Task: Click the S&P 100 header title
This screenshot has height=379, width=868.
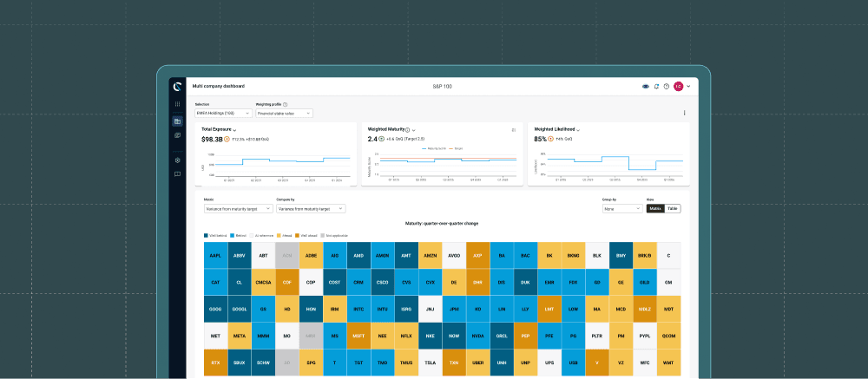Action: point(443,87)
